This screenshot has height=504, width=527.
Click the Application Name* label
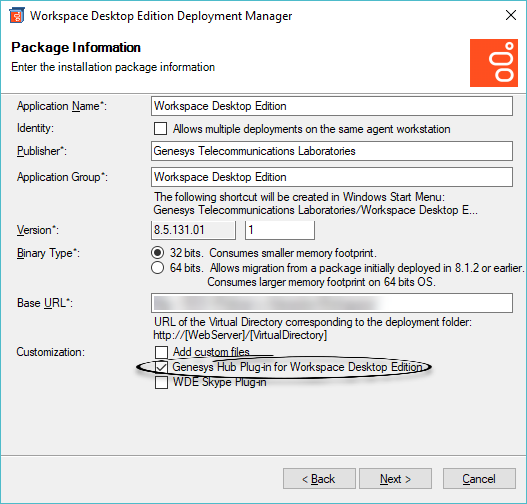[62, 106]
